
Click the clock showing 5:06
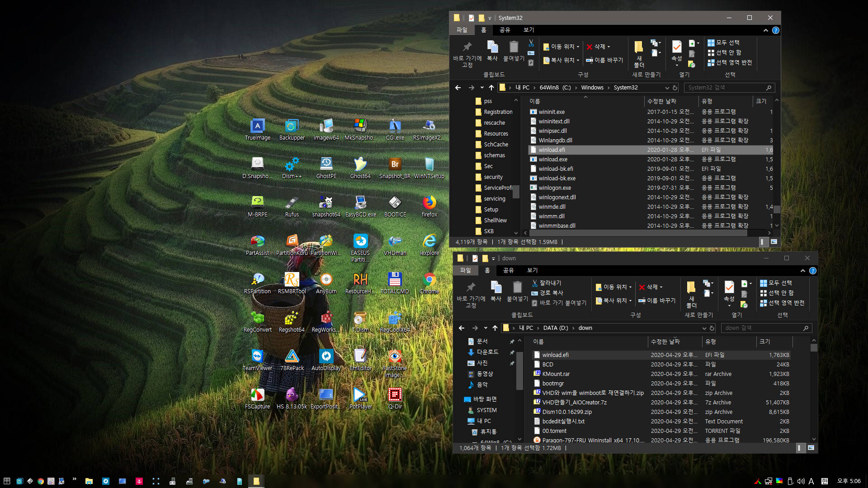pos(849,481)
